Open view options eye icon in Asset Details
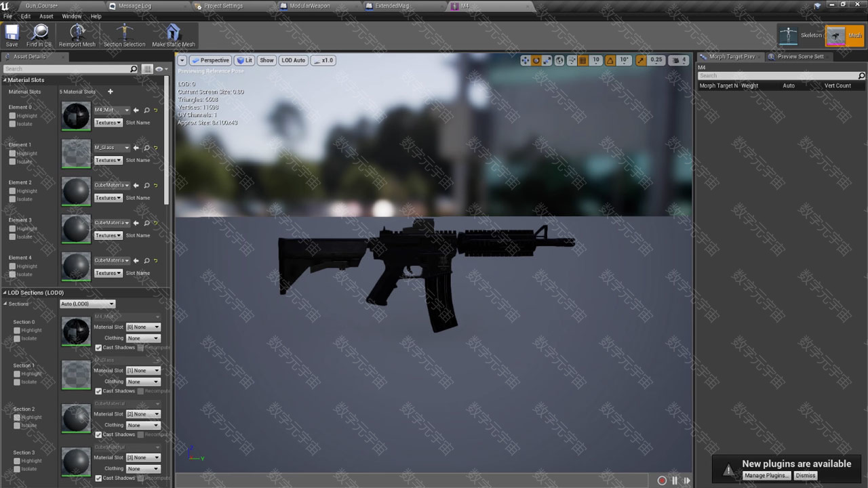 pyautogui.click(x=161, y=69)
